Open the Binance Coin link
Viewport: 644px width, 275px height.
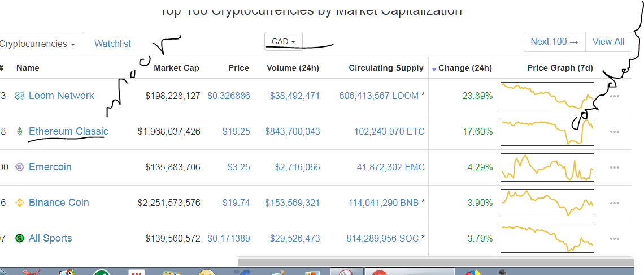coord(59,203)
